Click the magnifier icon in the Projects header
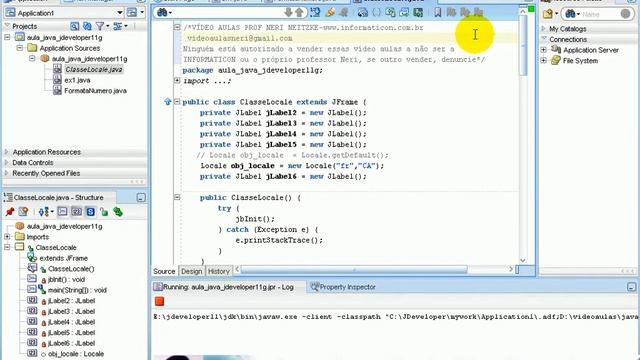The width and height of the screenshot is (640, 360). click(74, 26)
